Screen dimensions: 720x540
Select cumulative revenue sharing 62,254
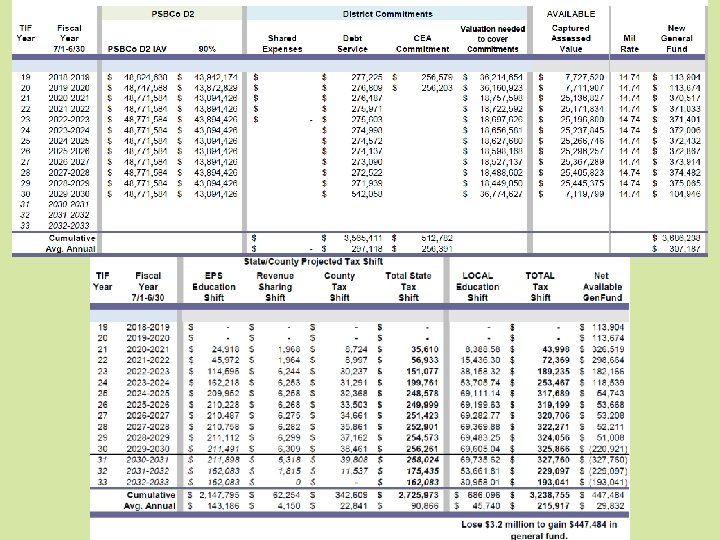pos(287,495)
